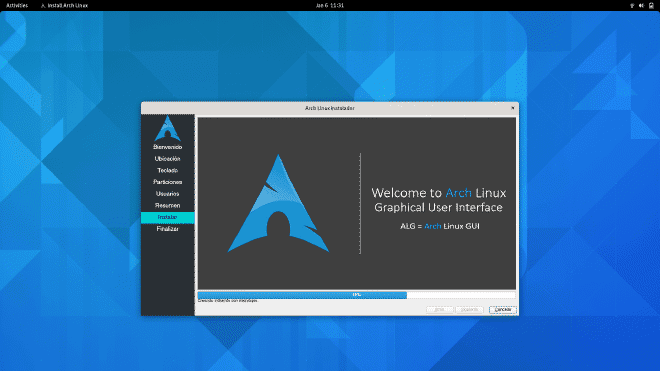
Task: Close the Arch Linux installer window
Action: tap(513, 108)
